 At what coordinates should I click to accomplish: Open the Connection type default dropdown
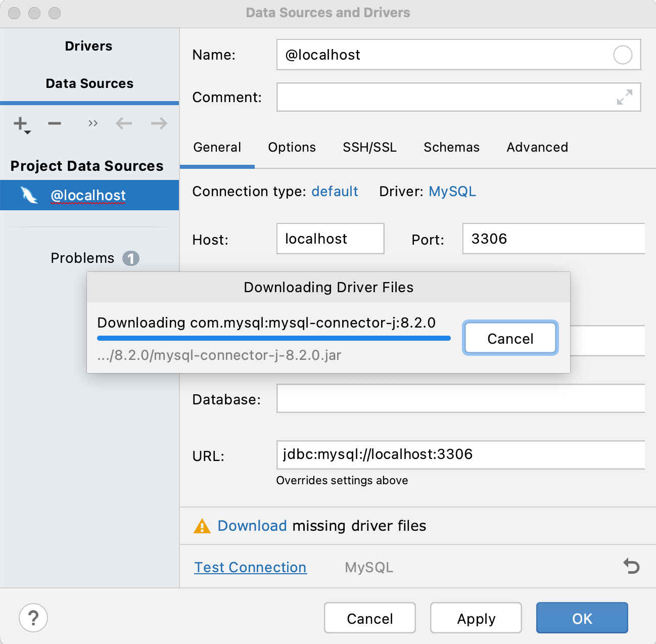pos(335,192)
